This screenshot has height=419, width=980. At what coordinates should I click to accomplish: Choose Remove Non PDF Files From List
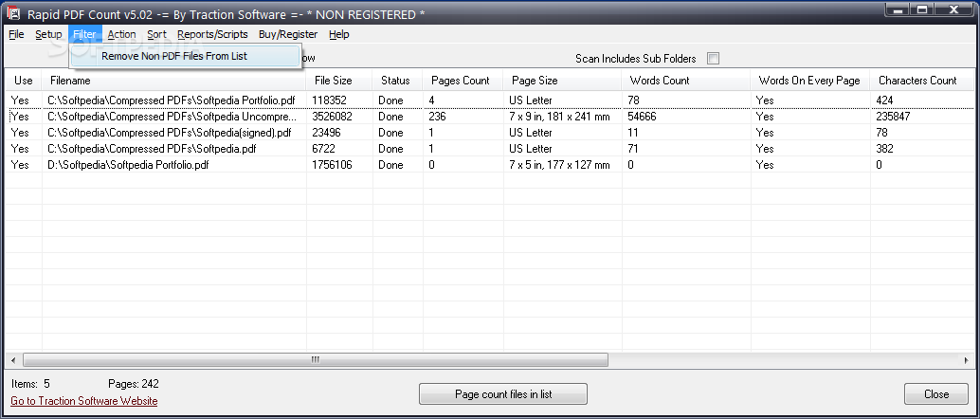coord(185,56)
